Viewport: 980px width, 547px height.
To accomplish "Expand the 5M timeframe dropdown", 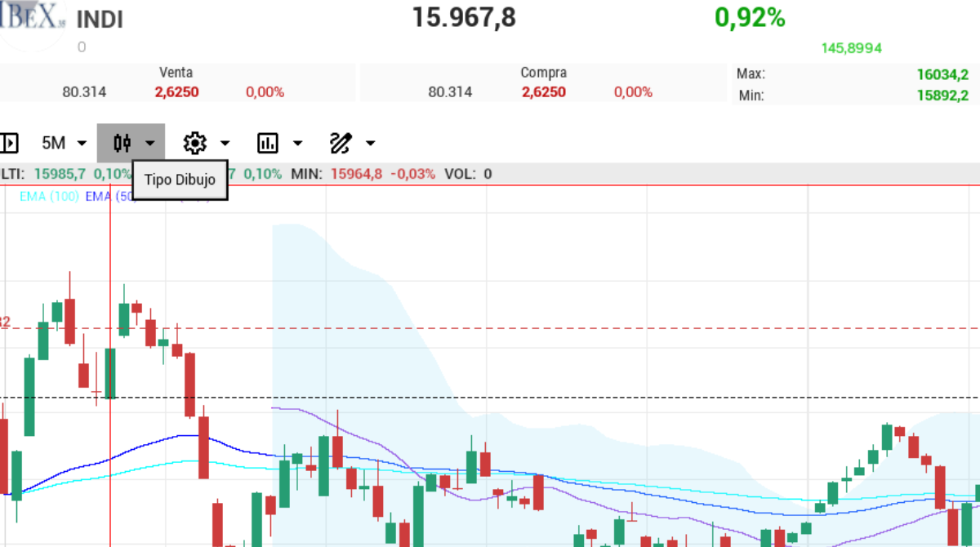I will click(65, 144).
